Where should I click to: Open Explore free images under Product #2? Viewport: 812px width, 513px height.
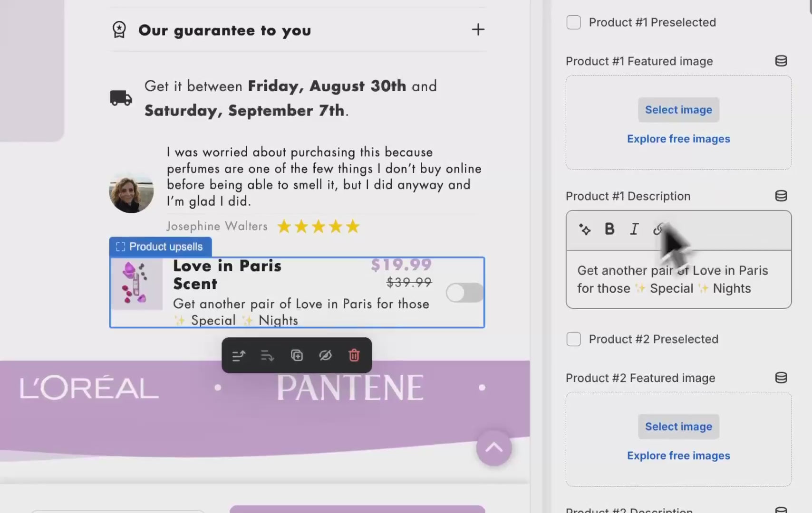[678, 456]
